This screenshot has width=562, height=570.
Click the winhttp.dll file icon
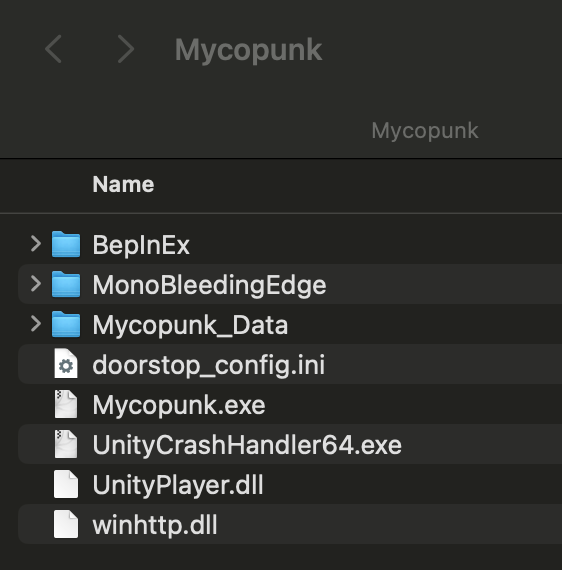coord(66,524)
